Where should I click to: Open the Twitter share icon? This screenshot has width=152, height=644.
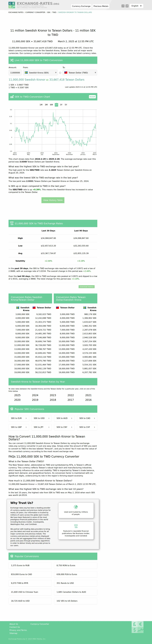coord(127,6)
